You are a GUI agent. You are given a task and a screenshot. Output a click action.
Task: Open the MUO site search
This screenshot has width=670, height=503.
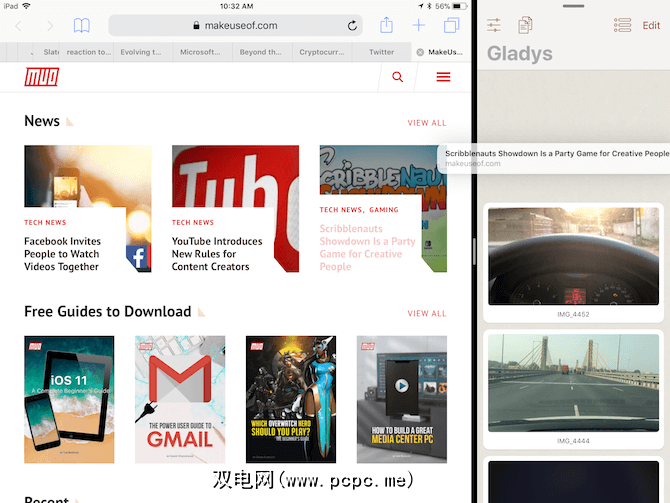(397, 77)
